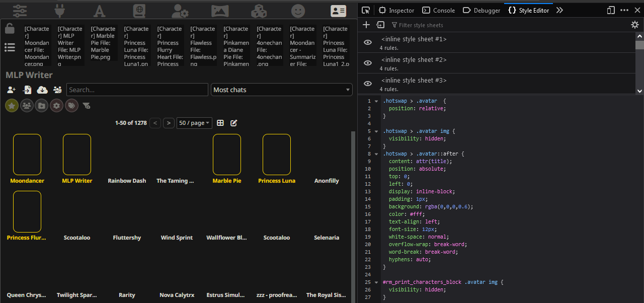This screenshot has width=644, height=303.
Task: Open the tag management gear filter button
Action: point(57,106)
